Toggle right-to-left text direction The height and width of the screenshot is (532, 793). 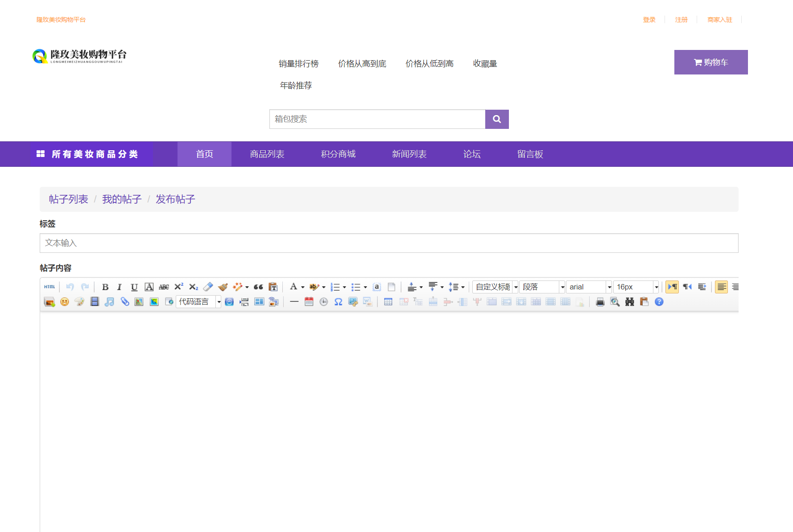(x=687, y=287)
